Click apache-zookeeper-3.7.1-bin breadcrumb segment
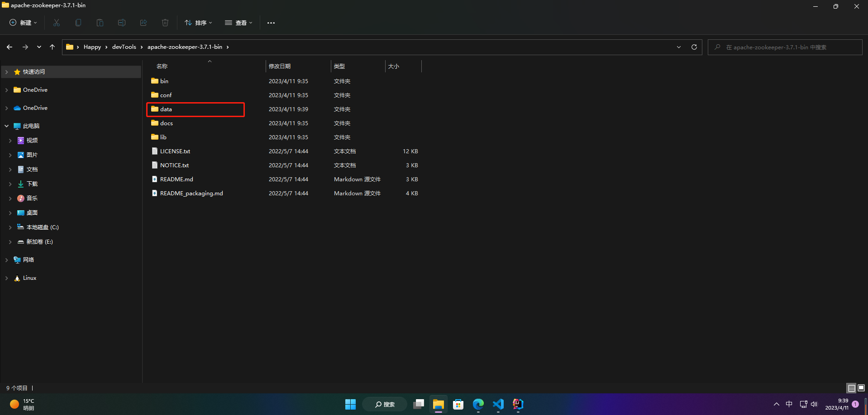868x415 pixels. pos(185,47)
